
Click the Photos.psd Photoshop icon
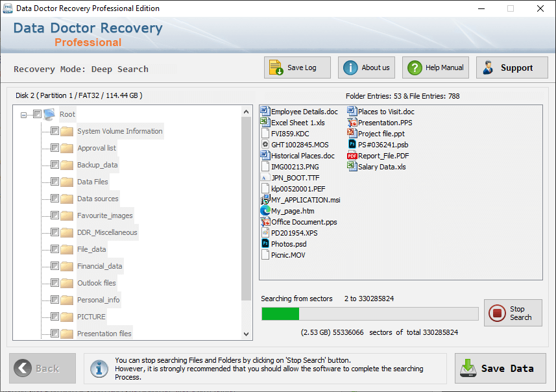pos(265,244)
